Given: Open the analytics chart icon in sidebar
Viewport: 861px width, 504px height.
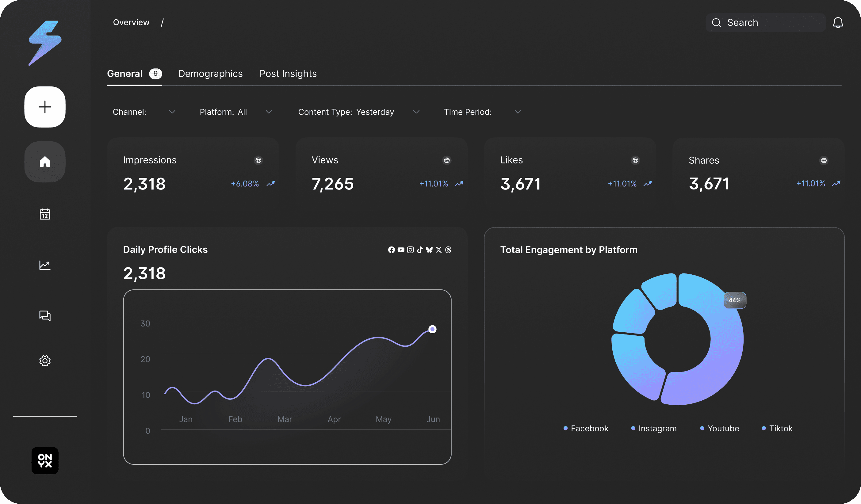Looking at the screenshot, I should tap(45, 265).
